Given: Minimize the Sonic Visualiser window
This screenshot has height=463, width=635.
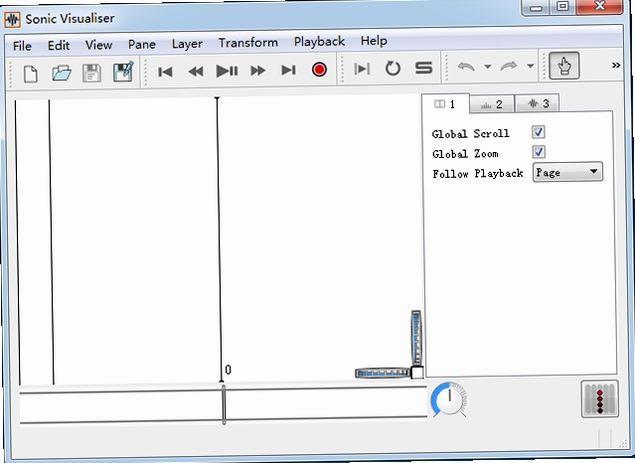Looking at the screenshot, I should (536, 8).
